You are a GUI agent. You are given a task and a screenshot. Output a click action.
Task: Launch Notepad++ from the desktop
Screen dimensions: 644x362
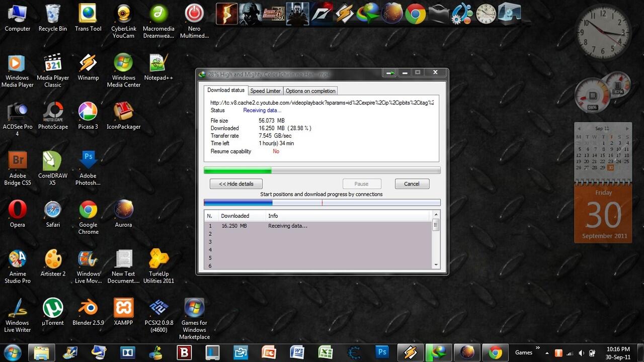tap(158, 67)
